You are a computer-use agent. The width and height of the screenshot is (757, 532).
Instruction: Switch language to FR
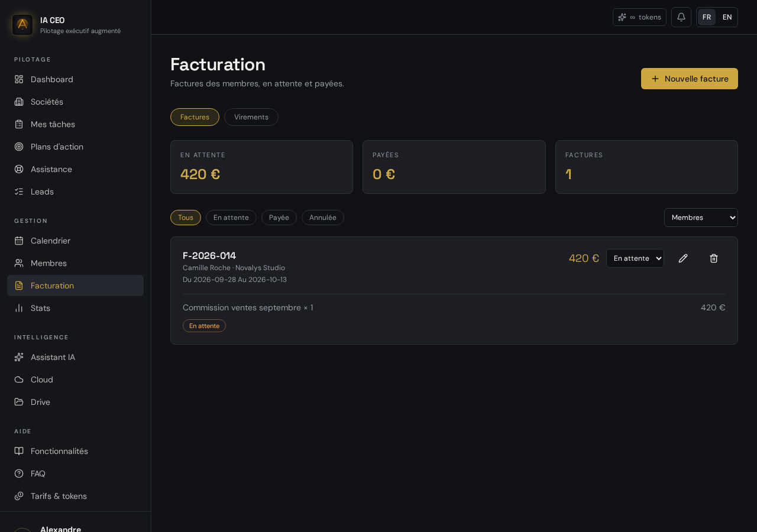pyautogui.click(x=707, y=17)
